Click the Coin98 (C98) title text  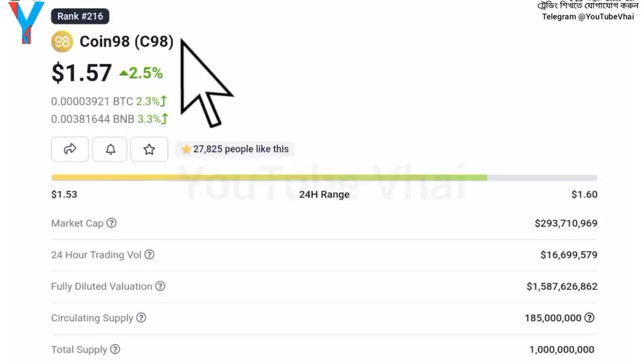tap(127, 41)
